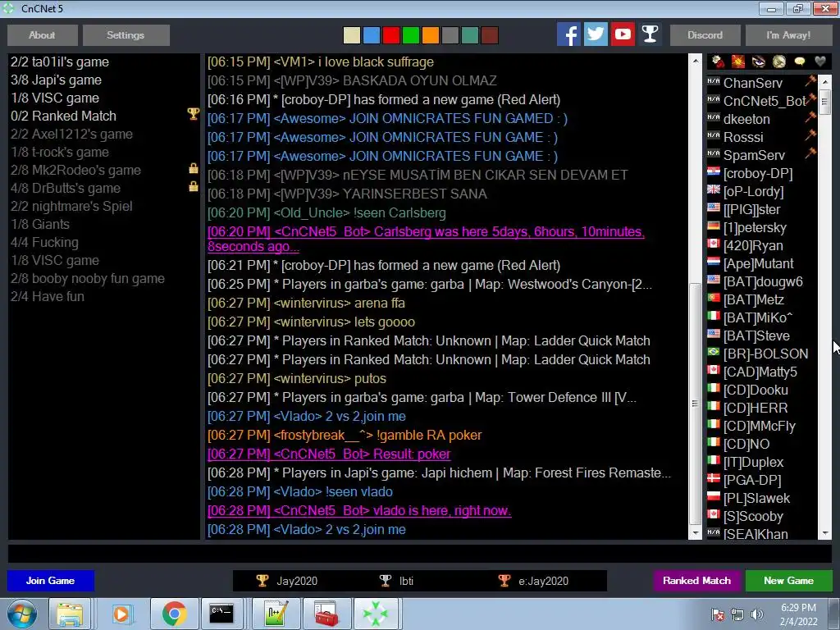Click the Croatian flag next to [croboy-DP]
Image resolution: width=840 pixels, height=630 pixels.
pyautogui.click(x=714, y=171)
